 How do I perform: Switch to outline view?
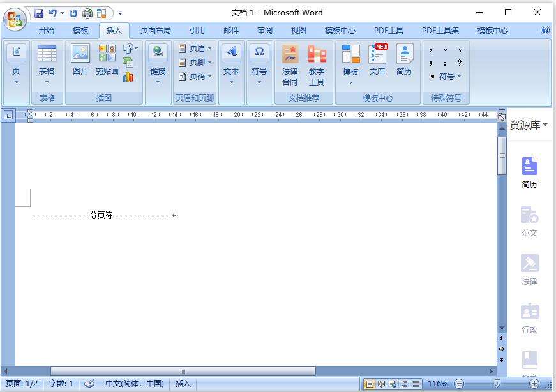pos(404,384)
